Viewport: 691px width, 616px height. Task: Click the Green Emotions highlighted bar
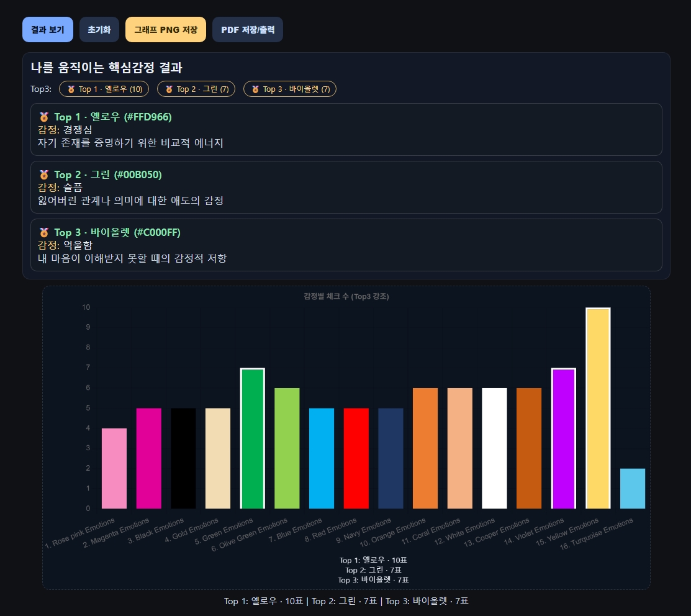(x=253, y=438)
